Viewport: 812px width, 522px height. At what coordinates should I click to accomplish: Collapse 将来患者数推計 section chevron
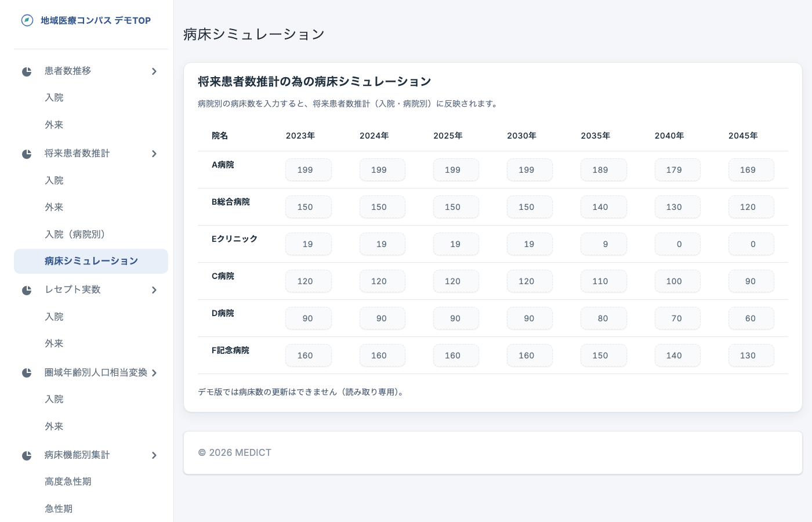pyautogui.click(x=154, y=154)
